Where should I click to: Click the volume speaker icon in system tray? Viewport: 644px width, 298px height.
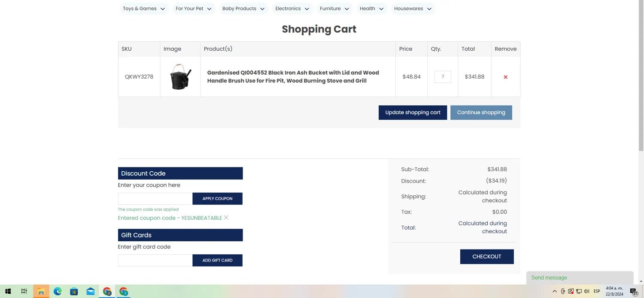pos(586,292)
